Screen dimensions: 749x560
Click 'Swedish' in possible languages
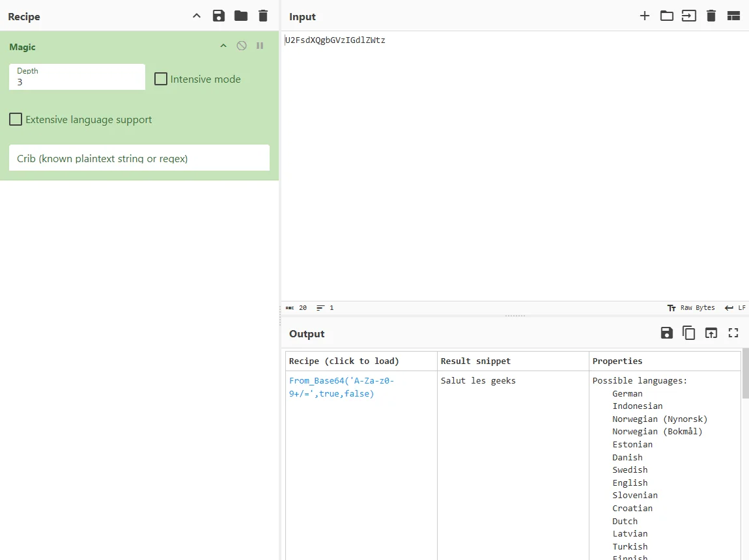click(630, 469)
